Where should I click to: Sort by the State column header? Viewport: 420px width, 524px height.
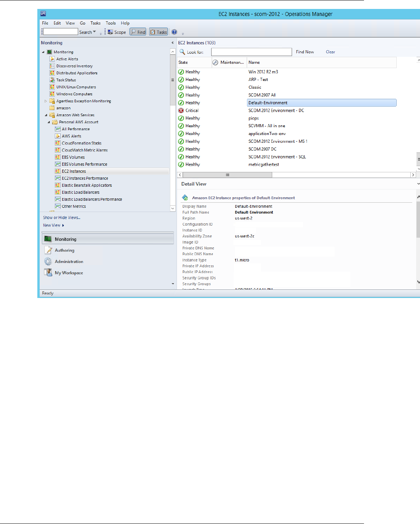(194, 62)
